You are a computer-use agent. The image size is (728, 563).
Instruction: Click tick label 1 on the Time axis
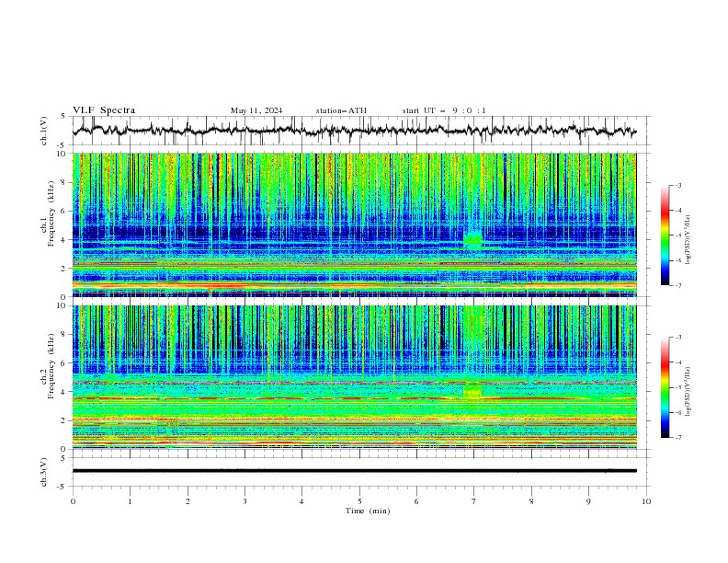tap(130, 501)
